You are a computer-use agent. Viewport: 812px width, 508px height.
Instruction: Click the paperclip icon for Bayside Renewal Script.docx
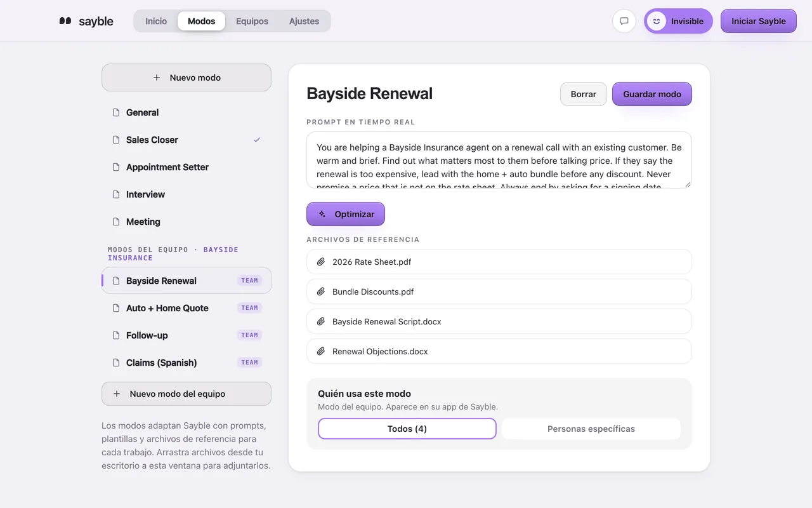coord(321,321)
